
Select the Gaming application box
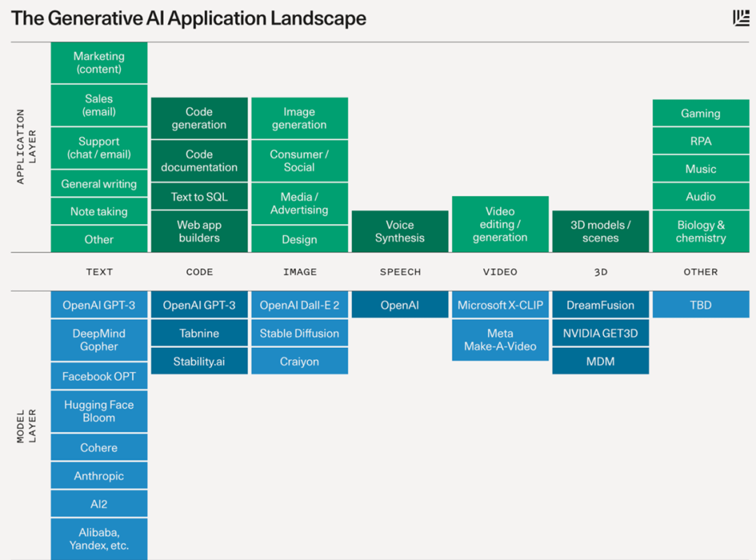pos(701,113)
